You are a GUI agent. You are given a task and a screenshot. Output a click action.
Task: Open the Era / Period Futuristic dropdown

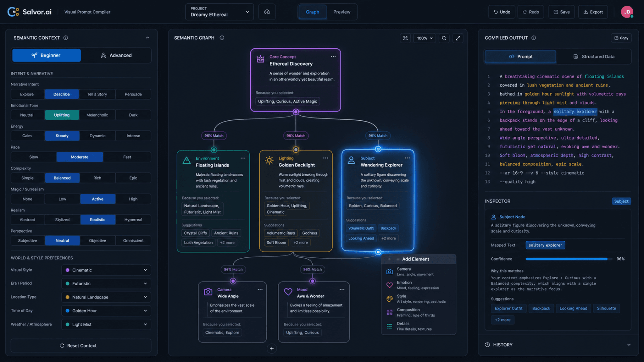106,283
